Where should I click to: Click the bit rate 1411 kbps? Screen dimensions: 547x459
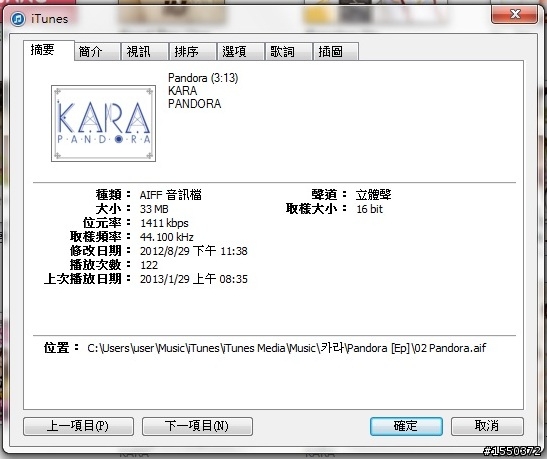click(164, 223)
